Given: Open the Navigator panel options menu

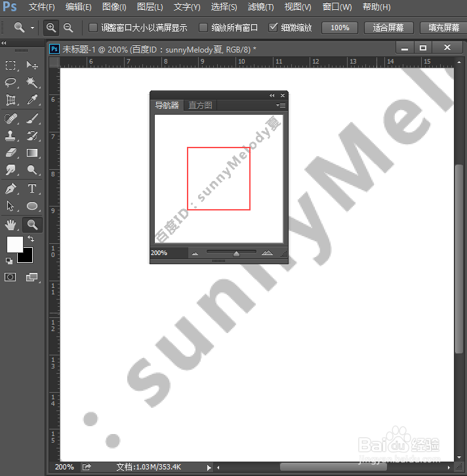Looking at the screenshot, I should pos(281,105).
